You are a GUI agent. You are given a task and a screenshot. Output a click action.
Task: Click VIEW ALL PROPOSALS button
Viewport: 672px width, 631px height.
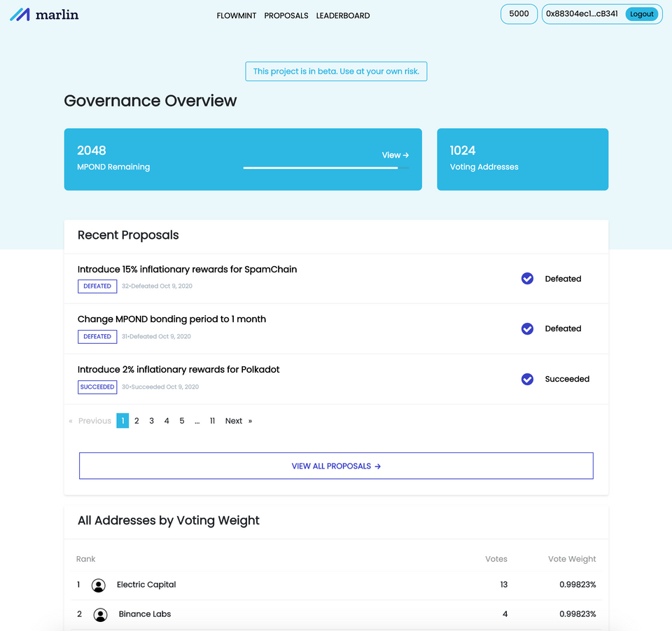click(x=336, y=466)
